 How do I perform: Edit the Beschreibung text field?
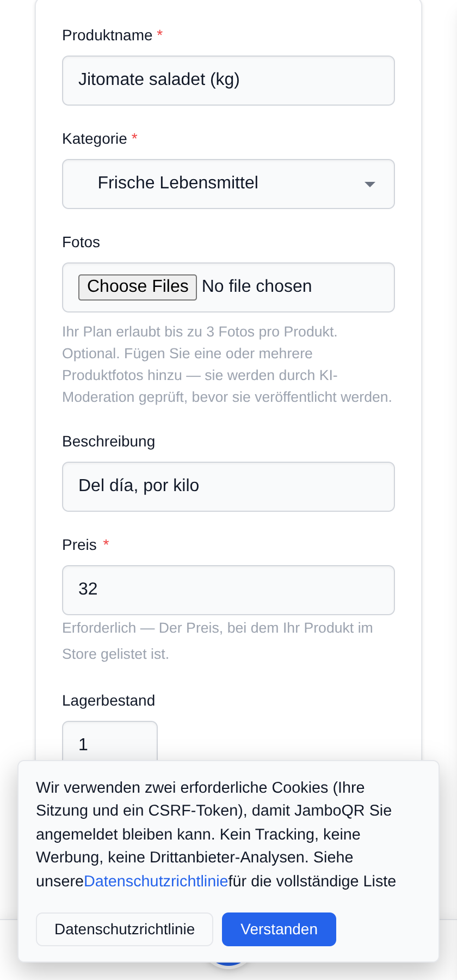[x=228, y=487]
